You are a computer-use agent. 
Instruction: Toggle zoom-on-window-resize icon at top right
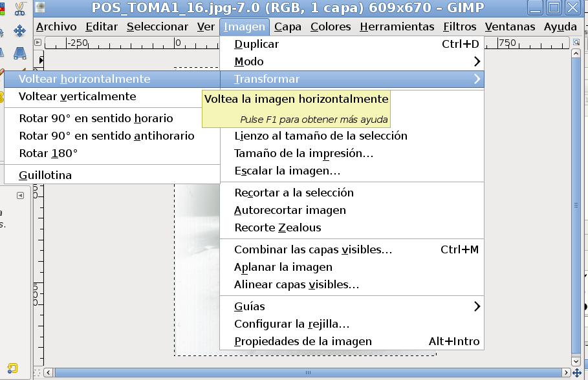(576, 43)
